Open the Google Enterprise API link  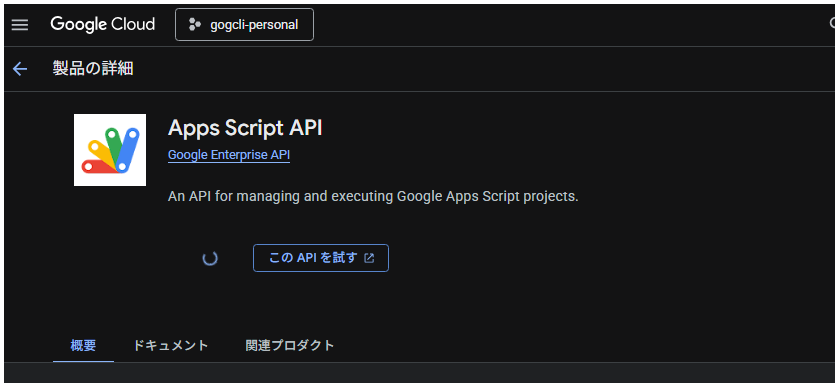[228, 155]
